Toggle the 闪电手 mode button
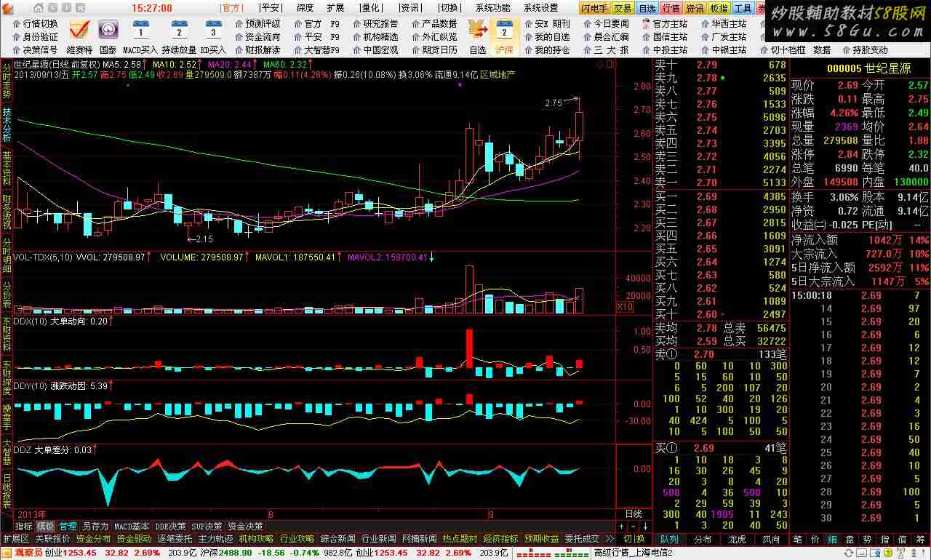Screen dimensions: 931x560 594,8
